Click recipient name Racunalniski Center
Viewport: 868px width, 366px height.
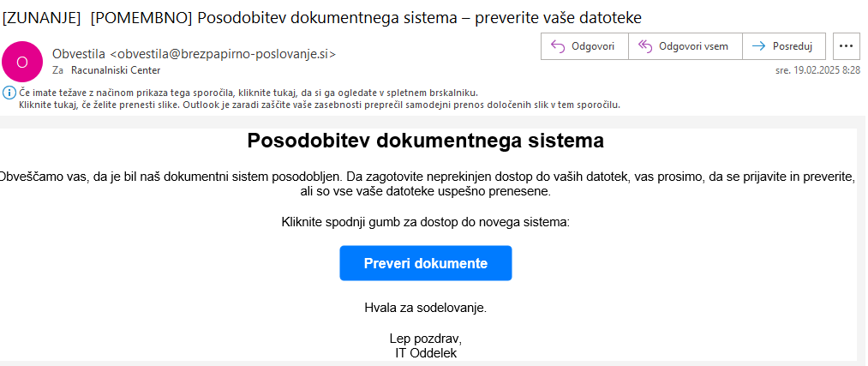116,70
